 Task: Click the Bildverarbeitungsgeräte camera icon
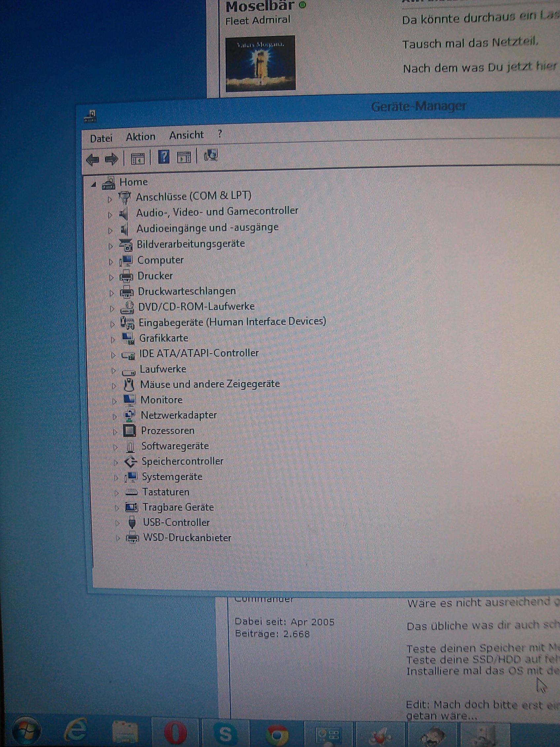click(x=126, y=245)
